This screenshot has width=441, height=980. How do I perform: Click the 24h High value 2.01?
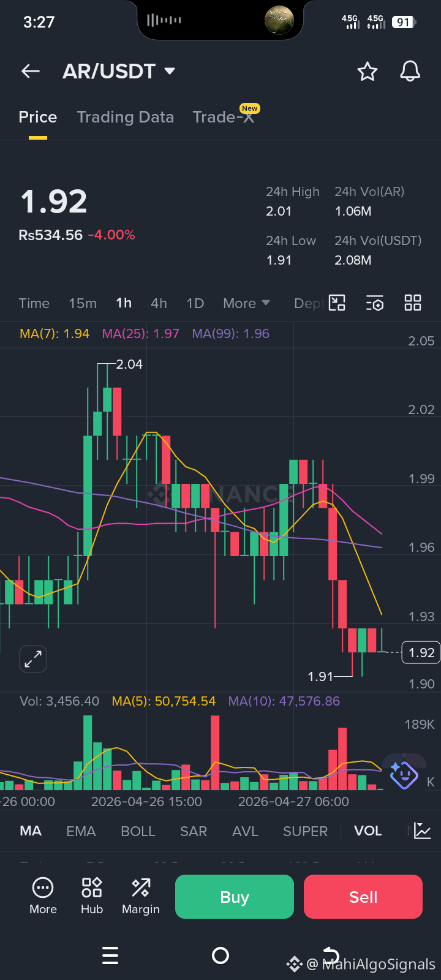click(279, 211)
